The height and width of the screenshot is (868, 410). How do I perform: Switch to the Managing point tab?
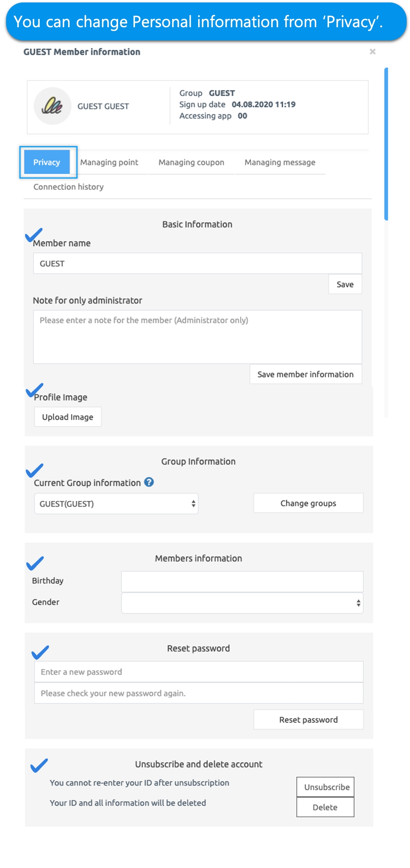(x=109, y=162)
